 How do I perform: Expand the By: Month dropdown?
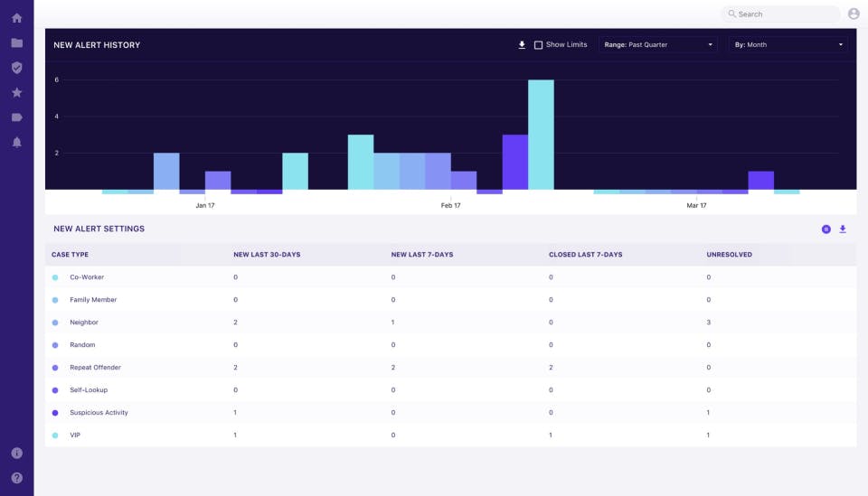[788, 44]
